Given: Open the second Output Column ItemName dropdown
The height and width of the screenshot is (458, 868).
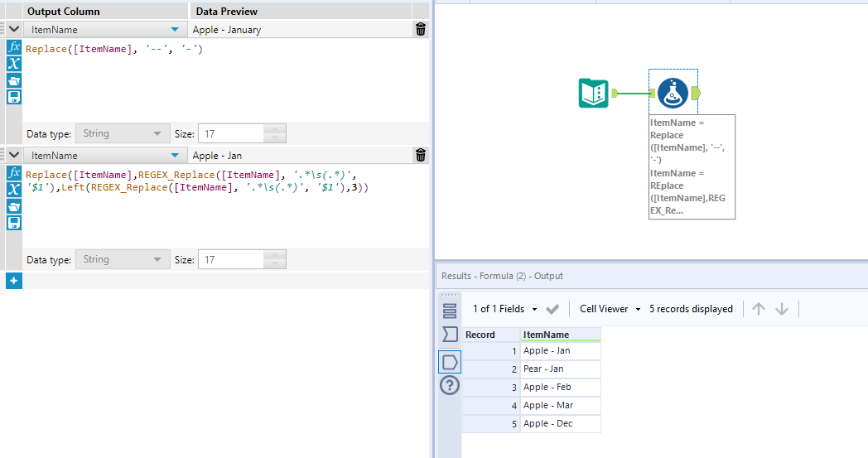Looking at the screenshot, I should tap(174, 156).
